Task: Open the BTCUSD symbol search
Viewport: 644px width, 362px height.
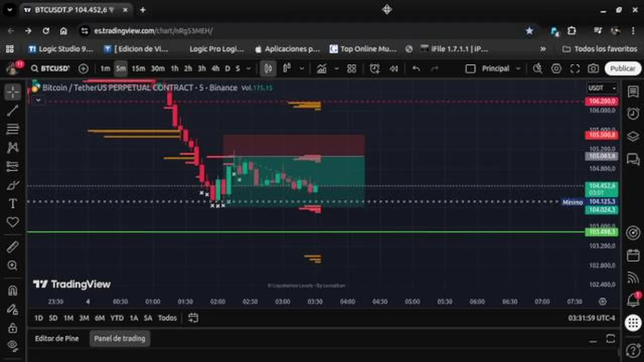Action: click(x=50, y=69)
